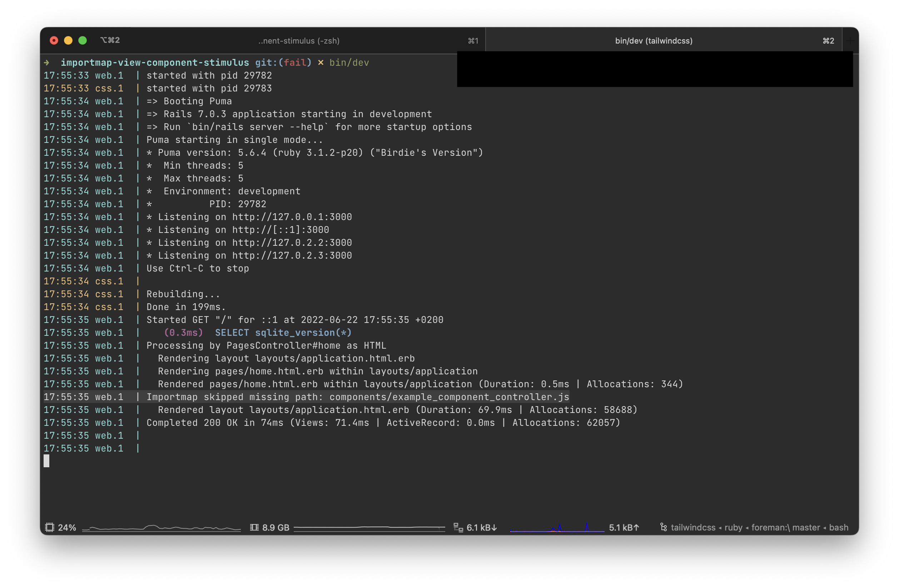Click the terminal cursor block at bottom
This screenshot has width=899, height=588.
pyautogui.click(x=46, y=461)
